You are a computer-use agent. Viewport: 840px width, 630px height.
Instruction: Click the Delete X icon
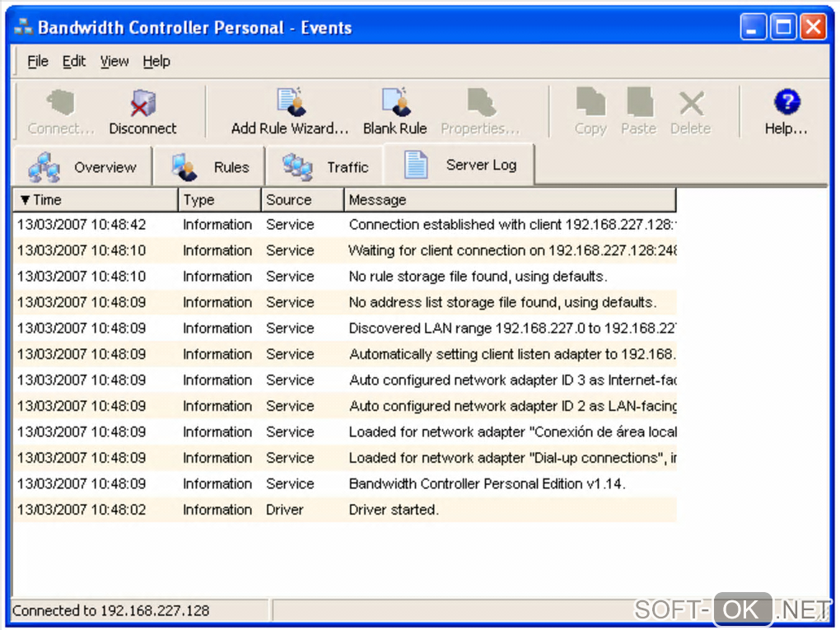[x=691, y=103]
